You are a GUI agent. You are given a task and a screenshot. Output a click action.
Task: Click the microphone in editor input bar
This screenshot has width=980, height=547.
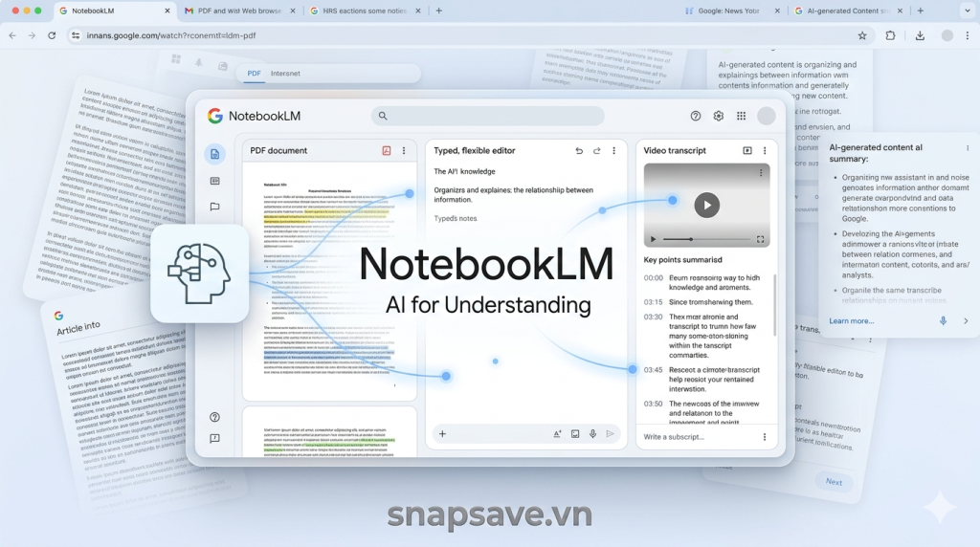pos(592,434)
